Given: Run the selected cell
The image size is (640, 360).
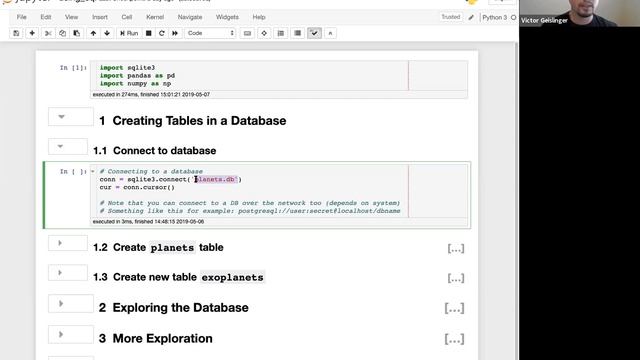Looking at the screenshot, I should pos(129,33).
